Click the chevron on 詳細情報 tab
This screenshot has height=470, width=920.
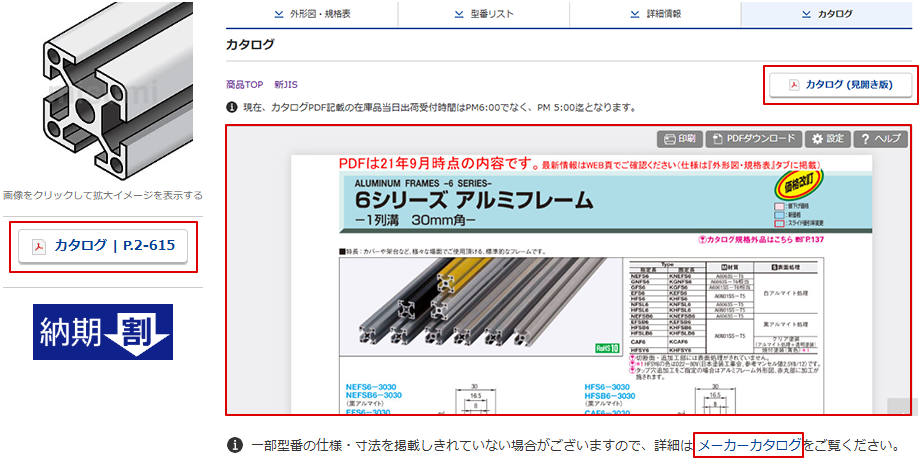[634, 14]
